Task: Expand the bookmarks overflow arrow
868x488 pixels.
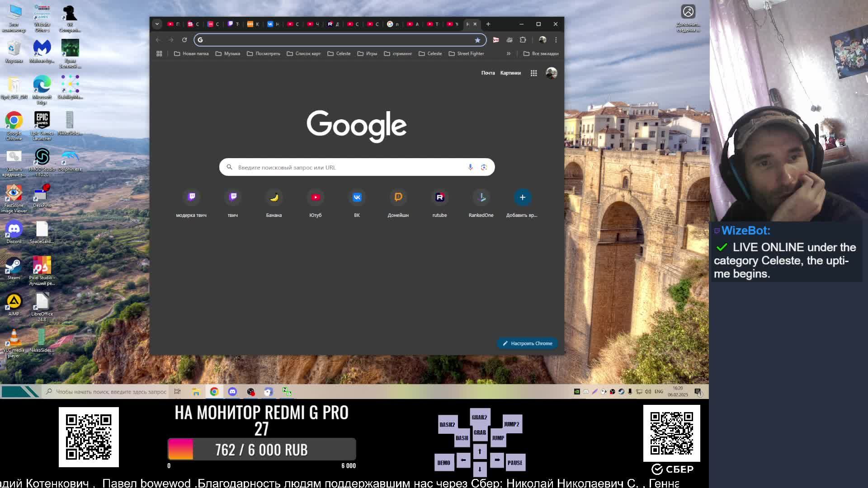Action: [509, 53]
